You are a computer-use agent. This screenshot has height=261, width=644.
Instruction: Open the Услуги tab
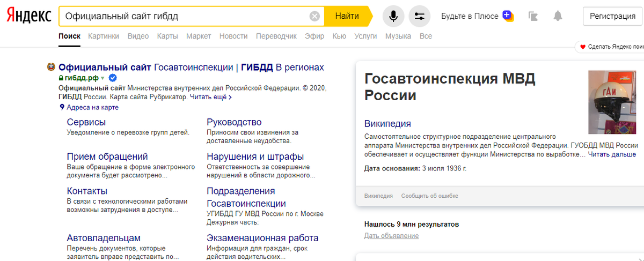(x=365, y=36)
